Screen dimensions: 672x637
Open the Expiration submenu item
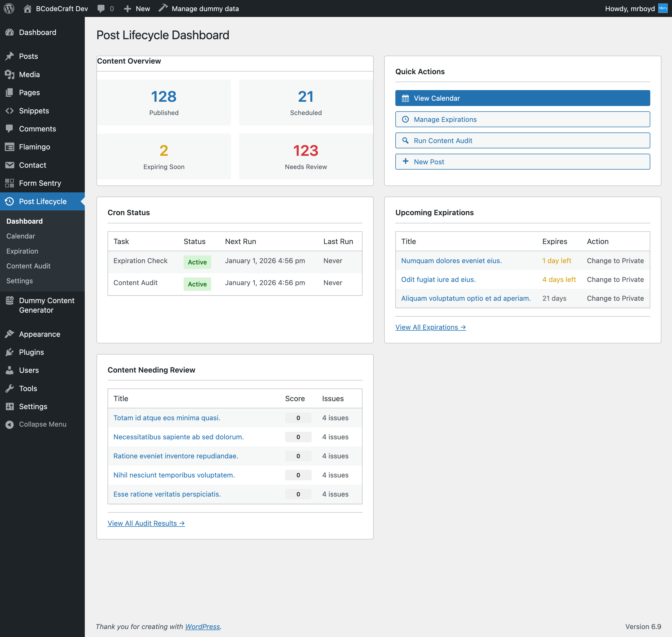coord(23,251)
